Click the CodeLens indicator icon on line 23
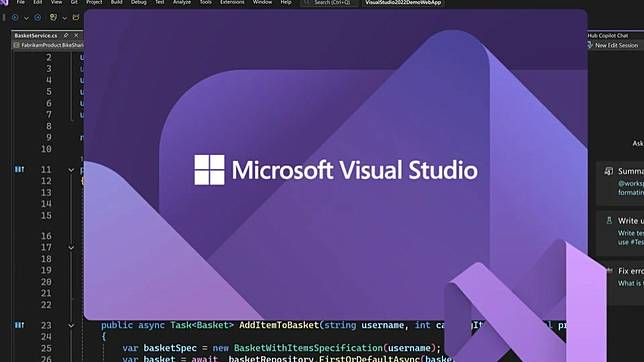 [x=19, y=325]
